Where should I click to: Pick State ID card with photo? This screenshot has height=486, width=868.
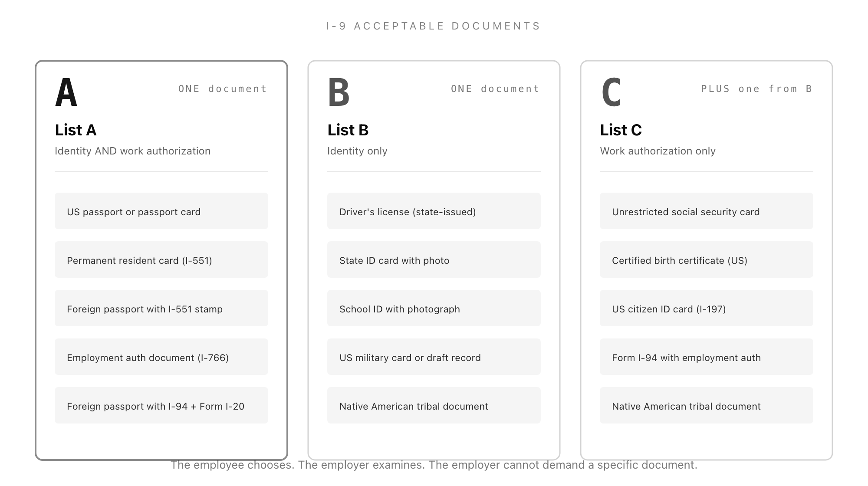coord(434,259)
